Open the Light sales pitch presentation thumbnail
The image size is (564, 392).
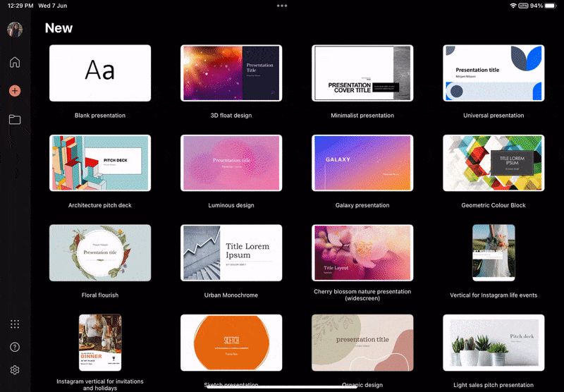pyautogui.click(x=493, y=343)
